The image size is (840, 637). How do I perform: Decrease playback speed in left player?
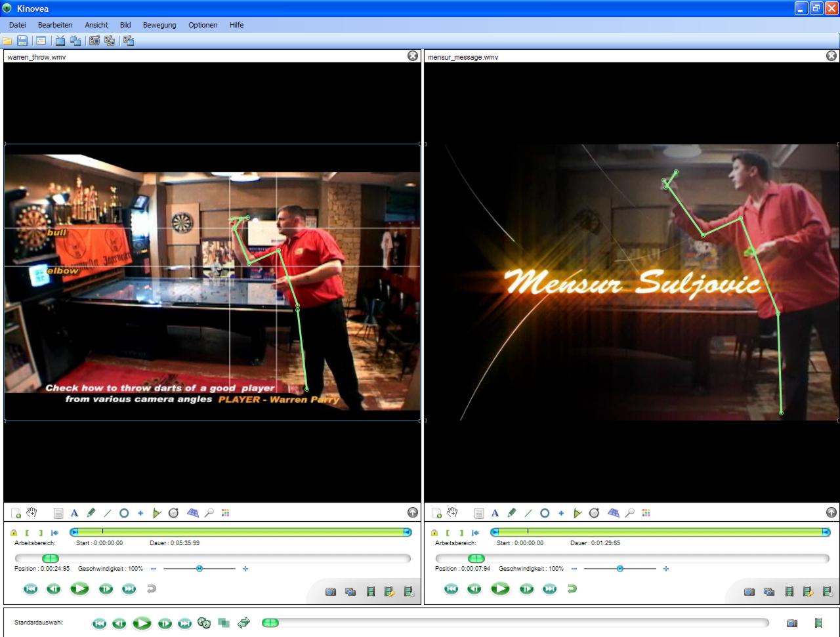pos(154,569)
